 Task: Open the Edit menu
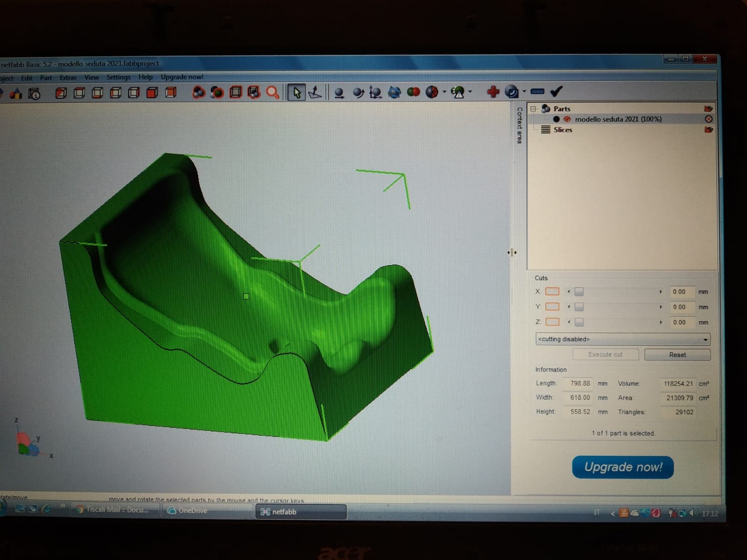27,78
